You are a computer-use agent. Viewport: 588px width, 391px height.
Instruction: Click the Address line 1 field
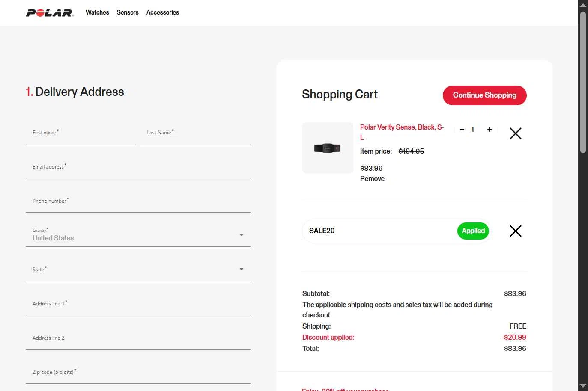coord(138,304)
